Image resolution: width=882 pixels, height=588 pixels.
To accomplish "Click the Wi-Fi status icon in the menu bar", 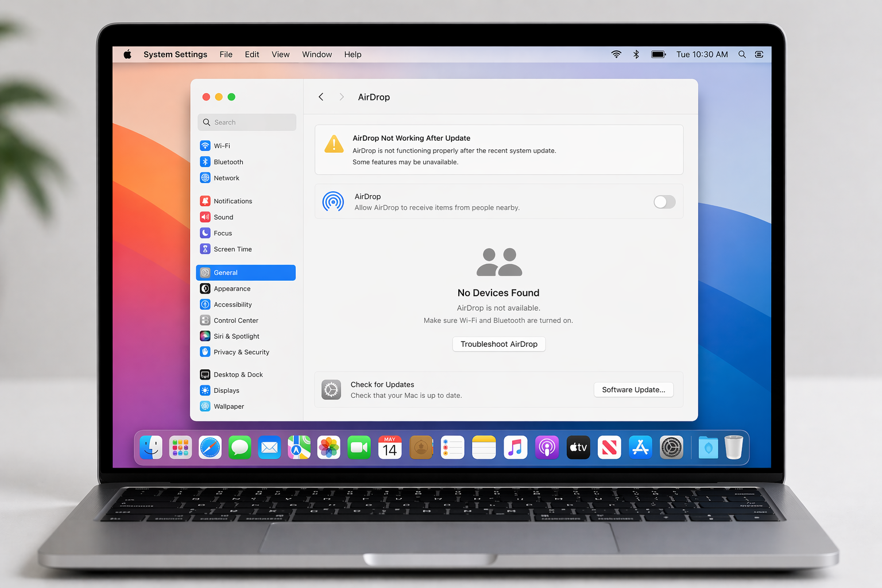I will 616,55.
